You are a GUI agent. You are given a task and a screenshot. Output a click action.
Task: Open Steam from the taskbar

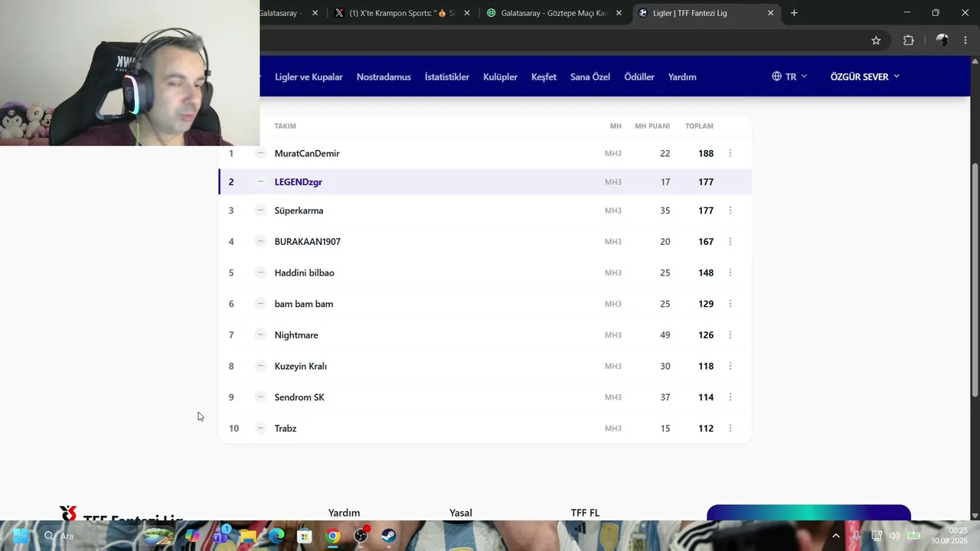[389, 536]
